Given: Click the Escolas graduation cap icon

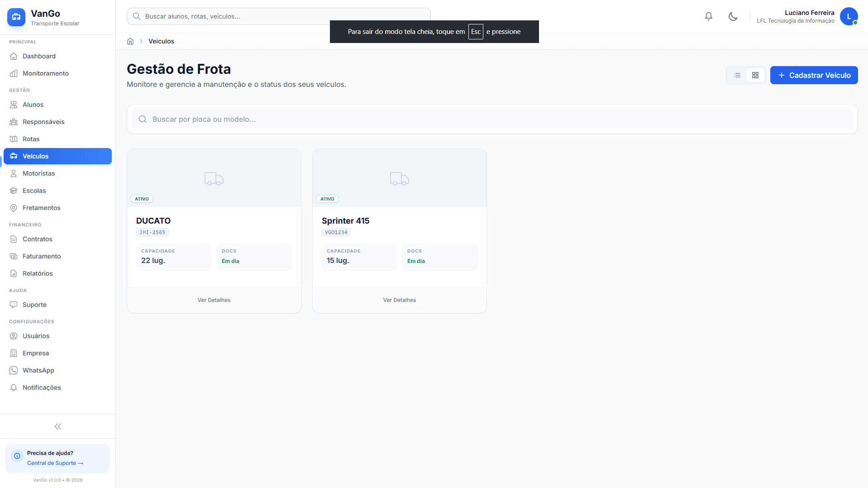Looking at the screenshot, I should point(14,191).
